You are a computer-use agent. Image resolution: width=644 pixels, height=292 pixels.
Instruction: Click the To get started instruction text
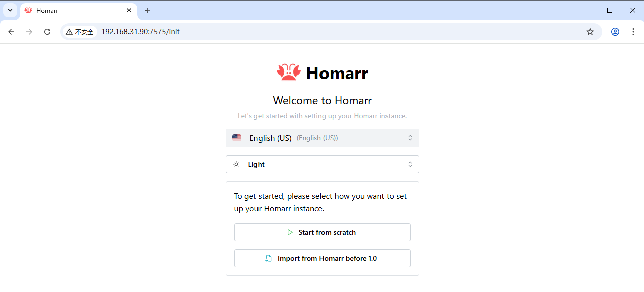(x=320, y=202)
